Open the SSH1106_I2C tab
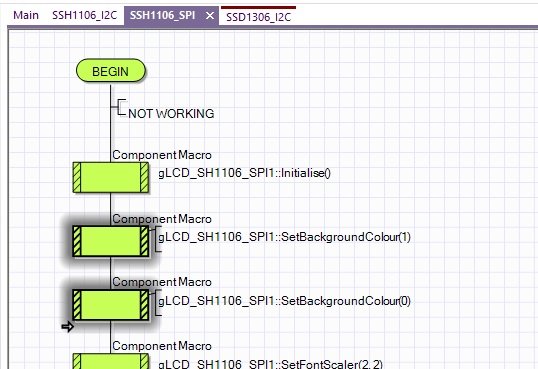The height and width of the screenshot is (369, 538). [84, 15]
